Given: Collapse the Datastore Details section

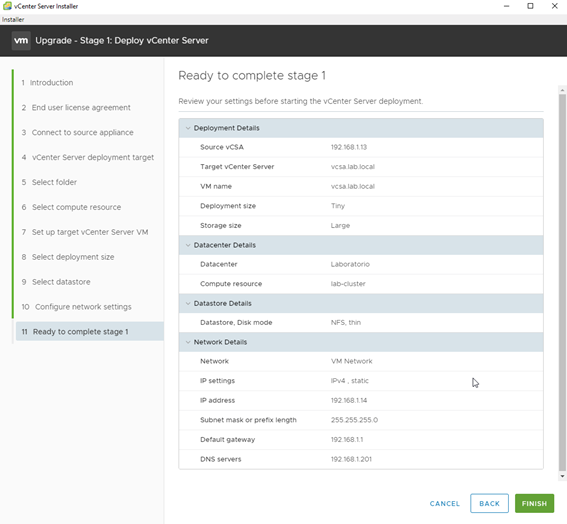Looking at the screenshot, I should click(188, 303).
